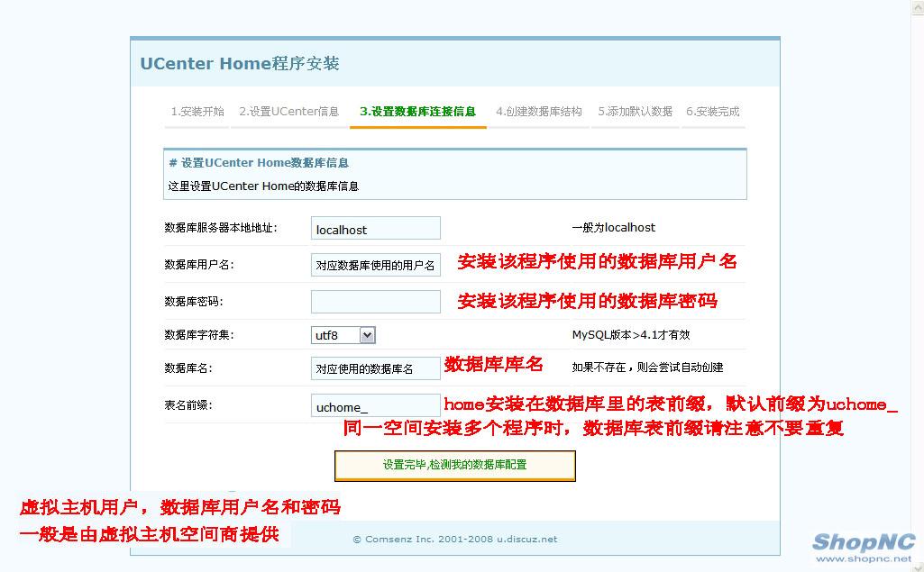924x572 pixels.
Task: Click the 数据库用户名 input field
Action: pyautogui.click(x=375, y=265)
